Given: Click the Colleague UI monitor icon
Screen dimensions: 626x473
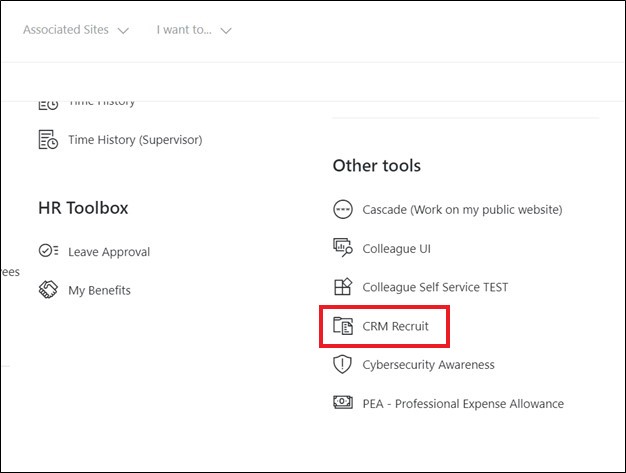Looking at the screenshot, I should [x=343, y=248].
